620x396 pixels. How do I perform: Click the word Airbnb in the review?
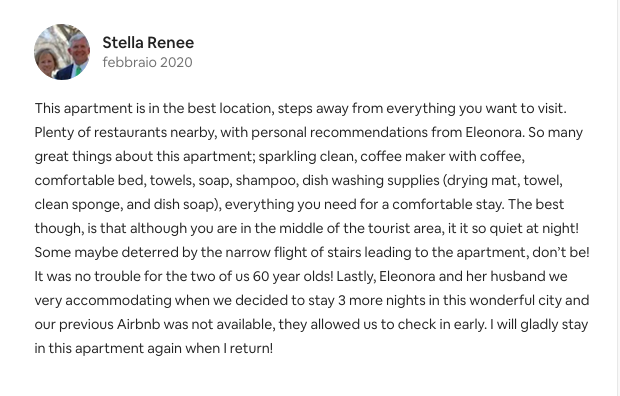pyautogui.click(x=138, y=324)
